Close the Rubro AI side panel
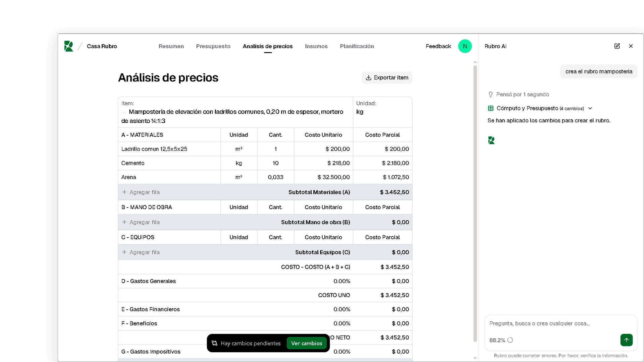This screenshot has height=362, width=644. 631,46
